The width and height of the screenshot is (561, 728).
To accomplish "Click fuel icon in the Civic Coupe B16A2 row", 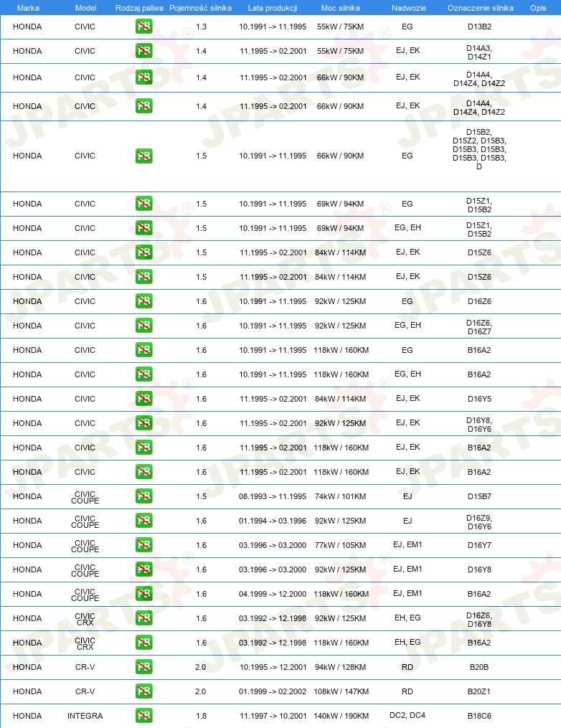I will pyautogui.click(x=144, y=593).
